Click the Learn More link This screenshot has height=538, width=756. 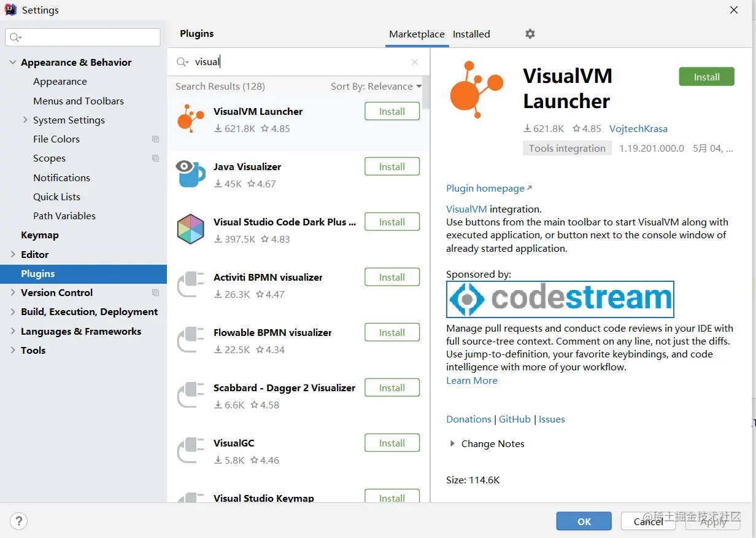(x=472, y=381)
